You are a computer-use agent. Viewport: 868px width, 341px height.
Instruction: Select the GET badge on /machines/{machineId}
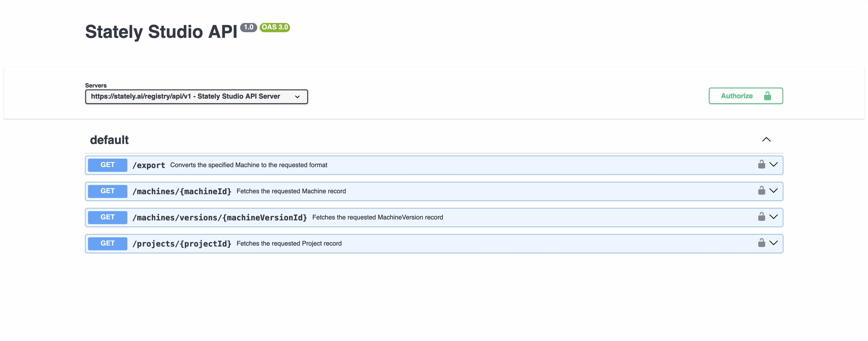pyautogui.click(x=107, y=191)
